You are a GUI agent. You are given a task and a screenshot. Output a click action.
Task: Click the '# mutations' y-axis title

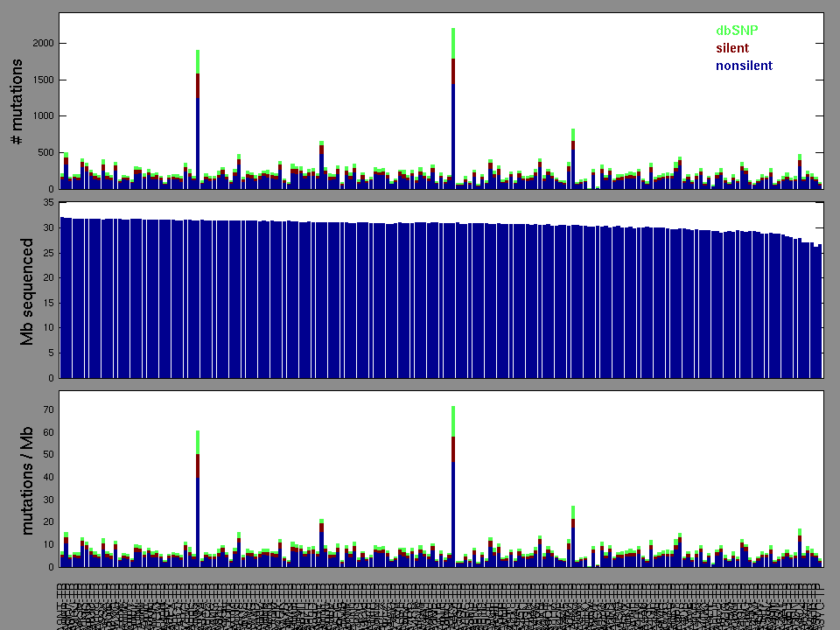click(17, 102)
